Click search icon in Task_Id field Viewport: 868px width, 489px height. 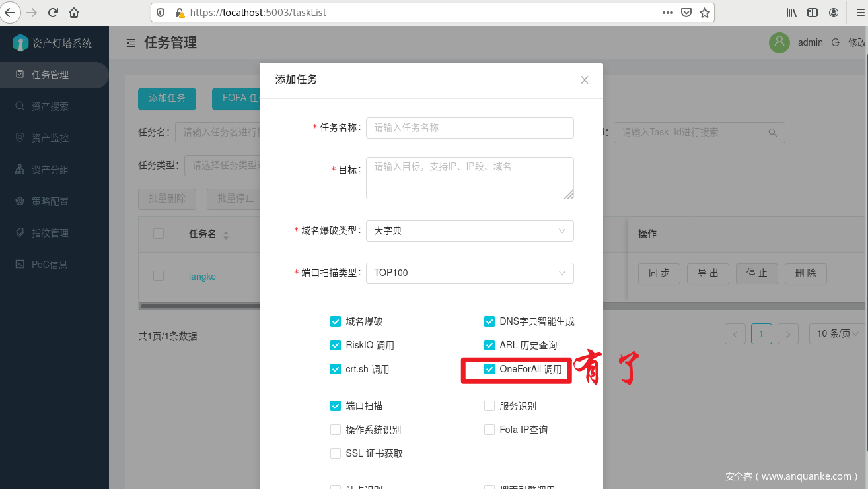click(772, 133)
